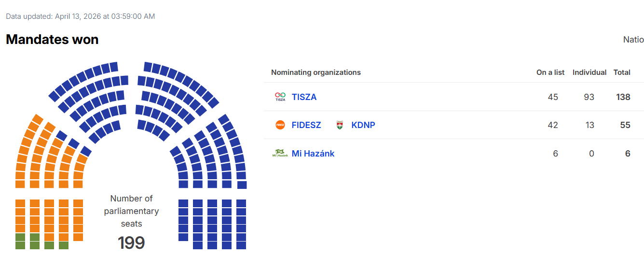Click the orange FIDESZ logo
644x271 pixels.
[280, 125]
